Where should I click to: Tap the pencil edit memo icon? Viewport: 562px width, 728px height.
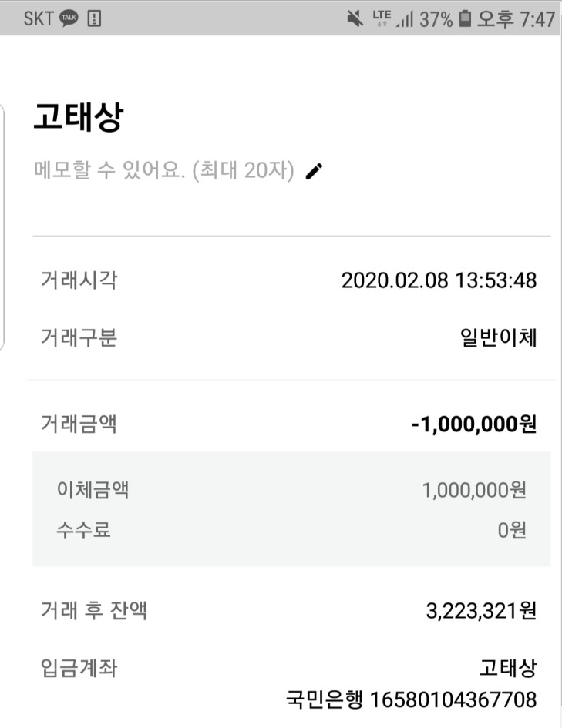click(314, 171)
